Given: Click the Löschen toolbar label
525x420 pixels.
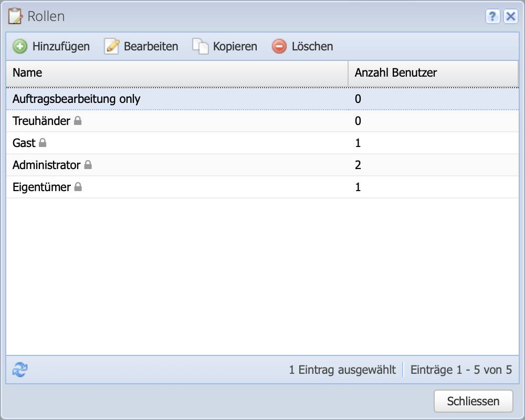Looking at the screenshot, I should point(312,47).
